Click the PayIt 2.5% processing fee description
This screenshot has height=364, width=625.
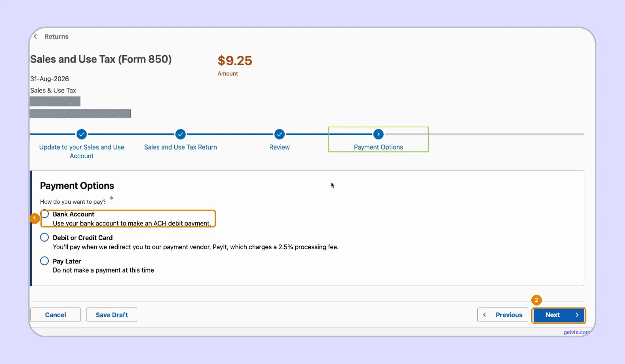coord(196,247)
